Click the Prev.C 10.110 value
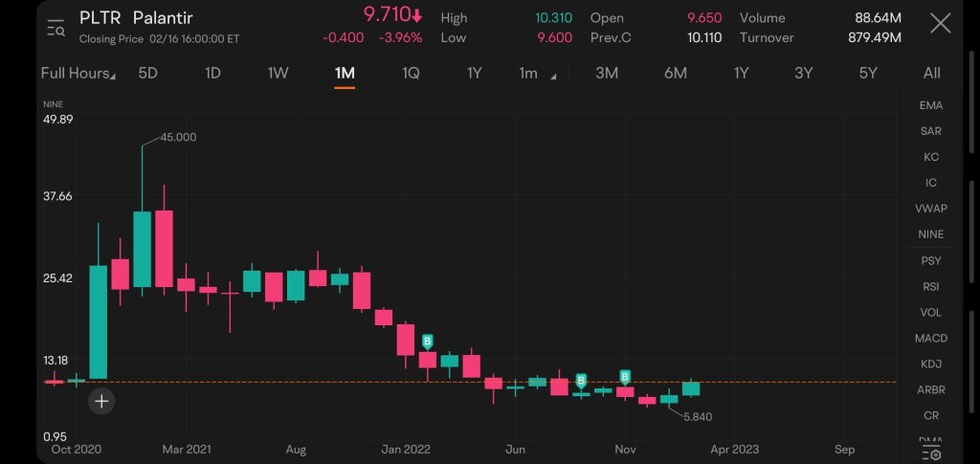Image resolution: width=980 pixels, height=464 pixels. tap(704, 37)
